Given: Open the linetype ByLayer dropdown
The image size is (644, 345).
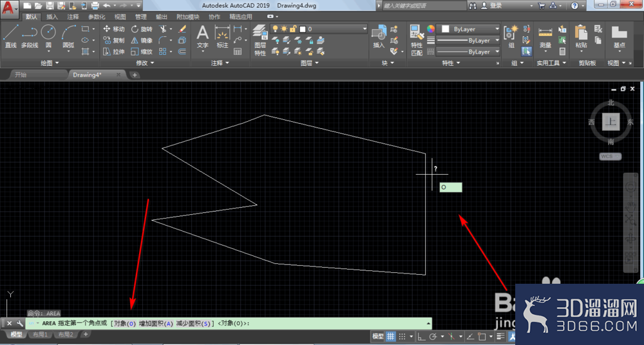Looking at the screenshot, I should (x=468, y=52).
